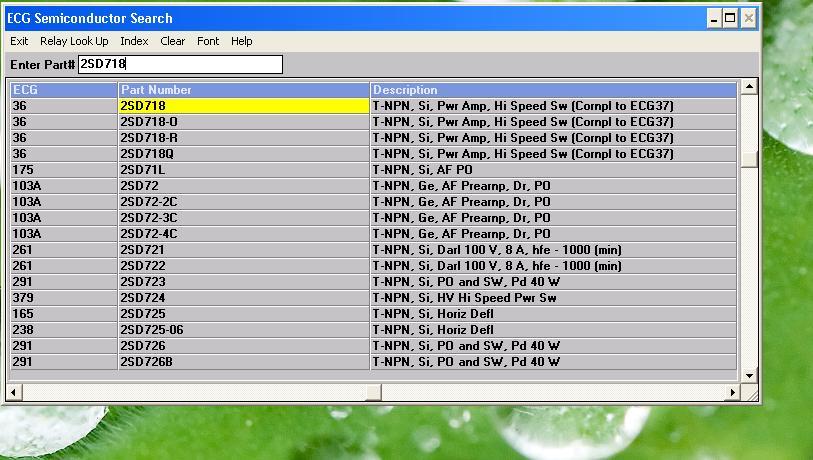Click ECG value 379 in 2SD724 row
The height and width of the screenshot is (460, 813).
(x=64, y=298)
